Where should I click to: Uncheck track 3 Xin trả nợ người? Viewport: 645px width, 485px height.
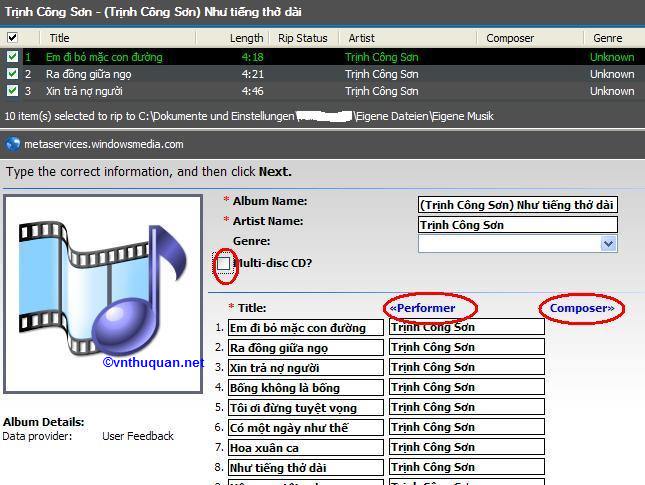click(x=12, y=91)
